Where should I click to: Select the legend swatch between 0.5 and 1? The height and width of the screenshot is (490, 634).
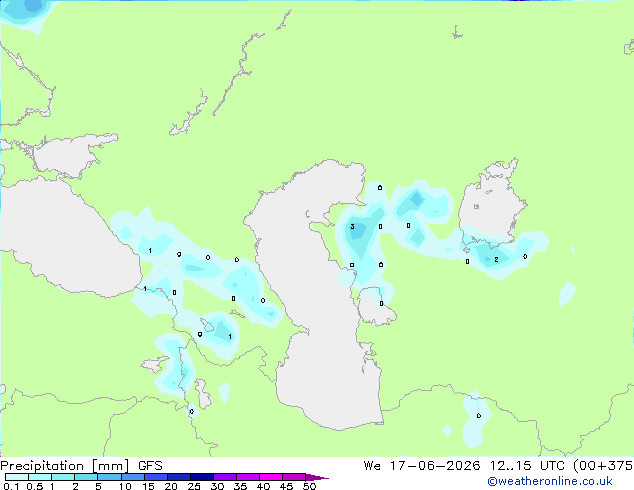pos(40,477)
